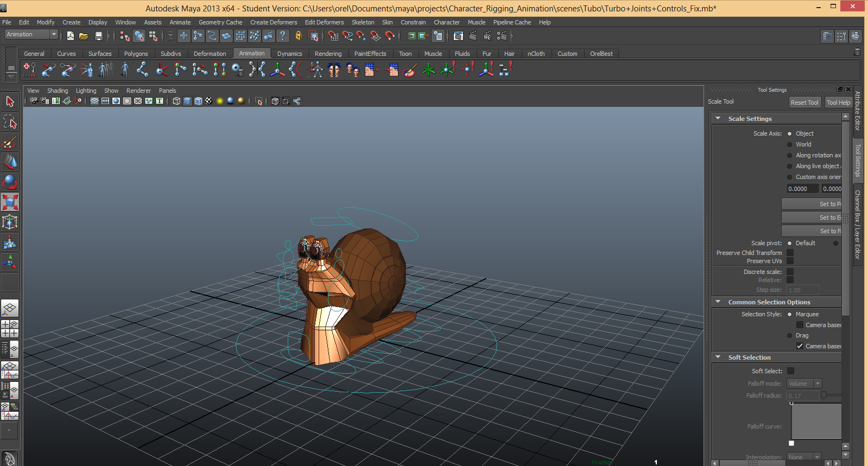The height and width of the screenshot is (466, 868).
Task: Select World scale axis radio button
Action: pos(790,144)
